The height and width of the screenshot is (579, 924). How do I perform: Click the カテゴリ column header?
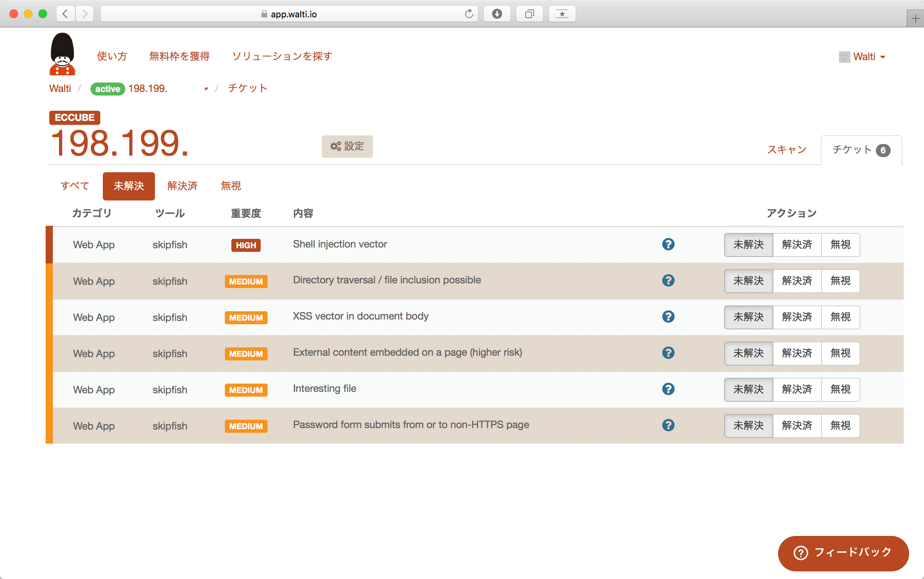pyautogui.click(x=92, y=213)
